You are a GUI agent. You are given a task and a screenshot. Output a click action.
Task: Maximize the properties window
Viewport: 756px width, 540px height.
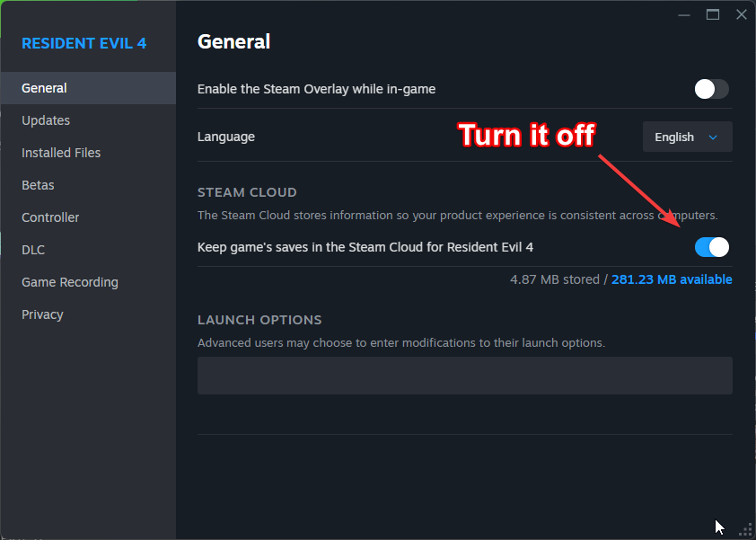tap(713, 14)
